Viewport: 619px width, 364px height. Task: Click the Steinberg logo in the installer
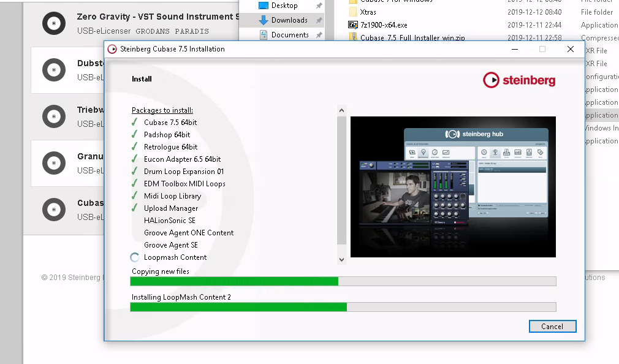pyautogui.click(x=519, y=80)
